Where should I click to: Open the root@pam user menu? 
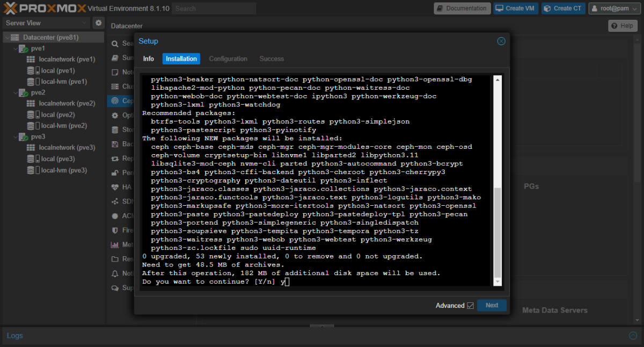(x=615, y=8)
